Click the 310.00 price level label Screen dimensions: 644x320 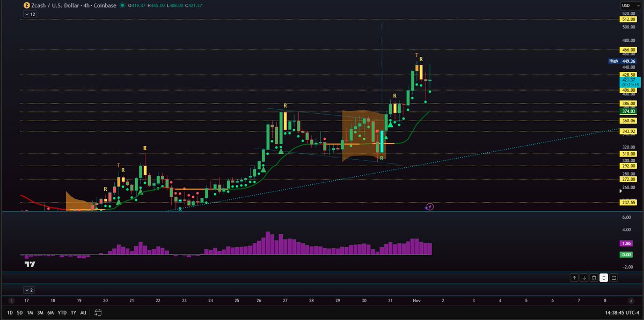(x=628, y=154)
